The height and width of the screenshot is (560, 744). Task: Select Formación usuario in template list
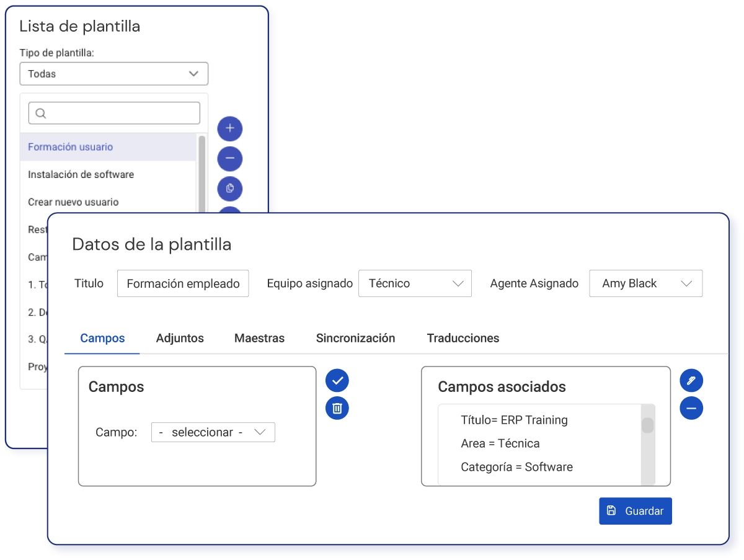click(108, 147)
